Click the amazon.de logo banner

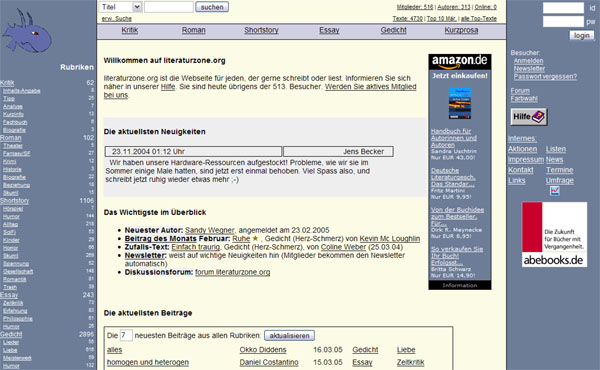460,62
